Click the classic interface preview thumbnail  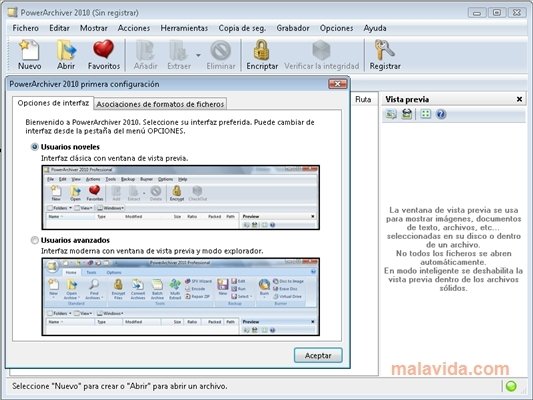[x=180, y=197]
